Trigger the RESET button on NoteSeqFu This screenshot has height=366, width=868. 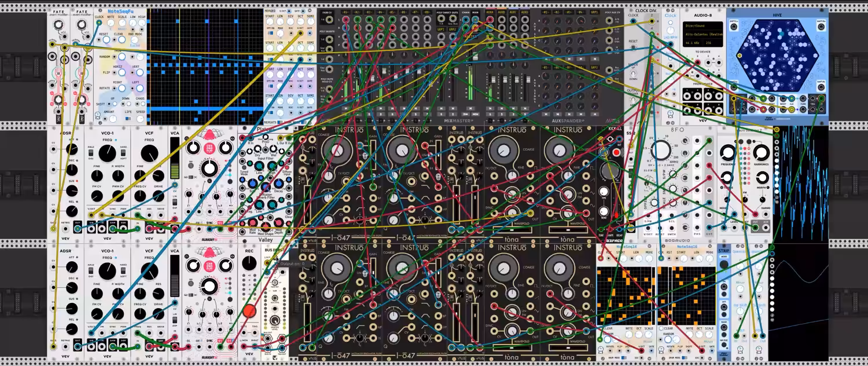(x=106, y=39)
